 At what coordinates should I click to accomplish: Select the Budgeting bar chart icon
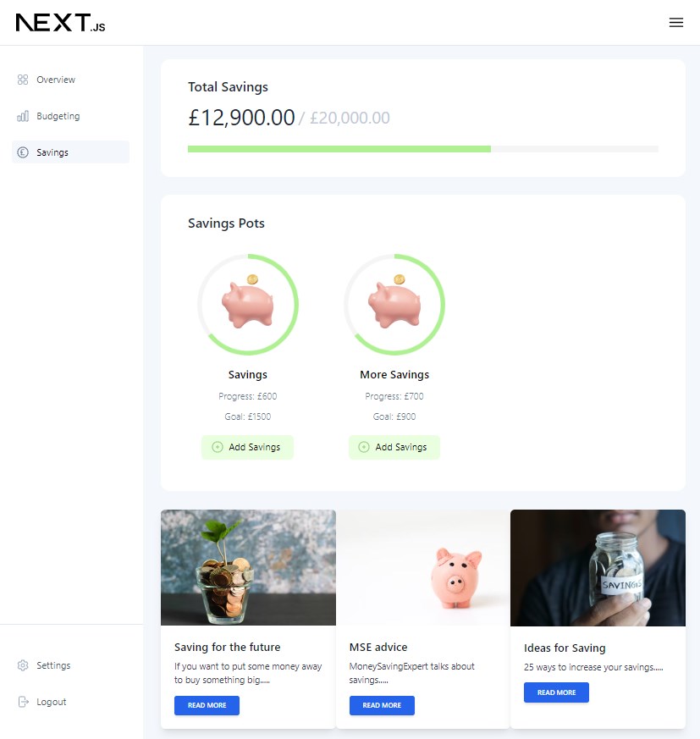pos(23,116)
